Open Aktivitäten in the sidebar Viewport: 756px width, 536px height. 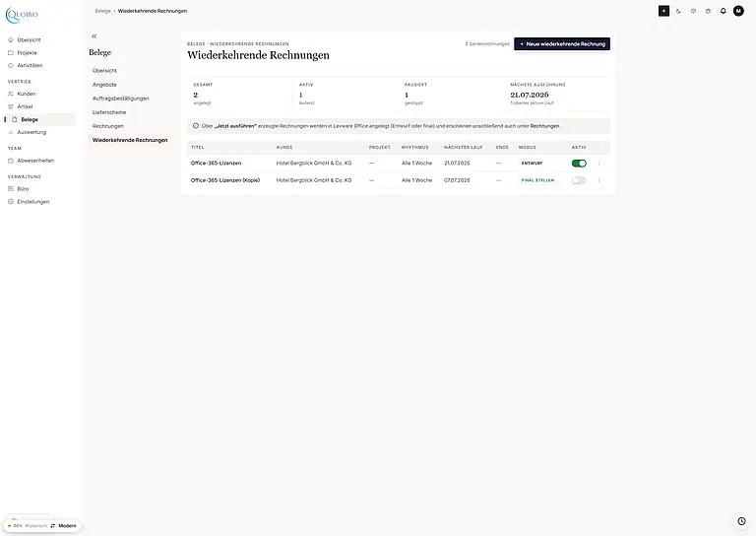click(x=30, y=66)
